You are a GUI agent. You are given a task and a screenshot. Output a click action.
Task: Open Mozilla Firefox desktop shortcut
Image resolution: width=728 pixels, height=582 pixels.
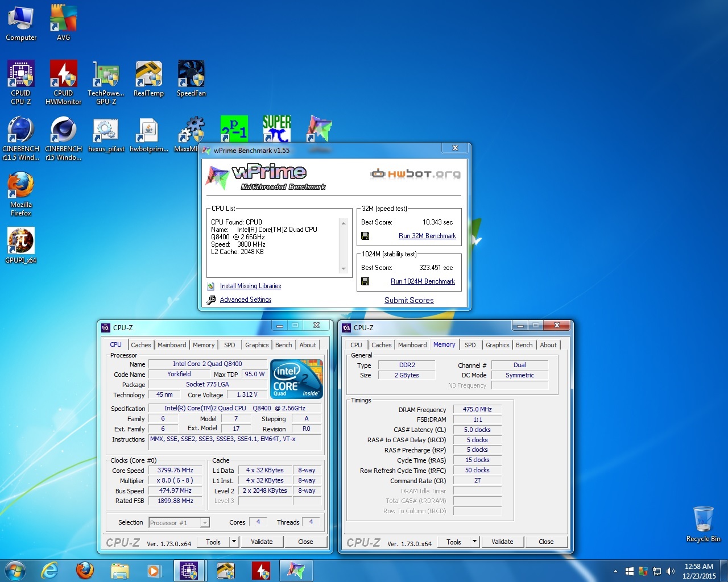pos(21,194)
